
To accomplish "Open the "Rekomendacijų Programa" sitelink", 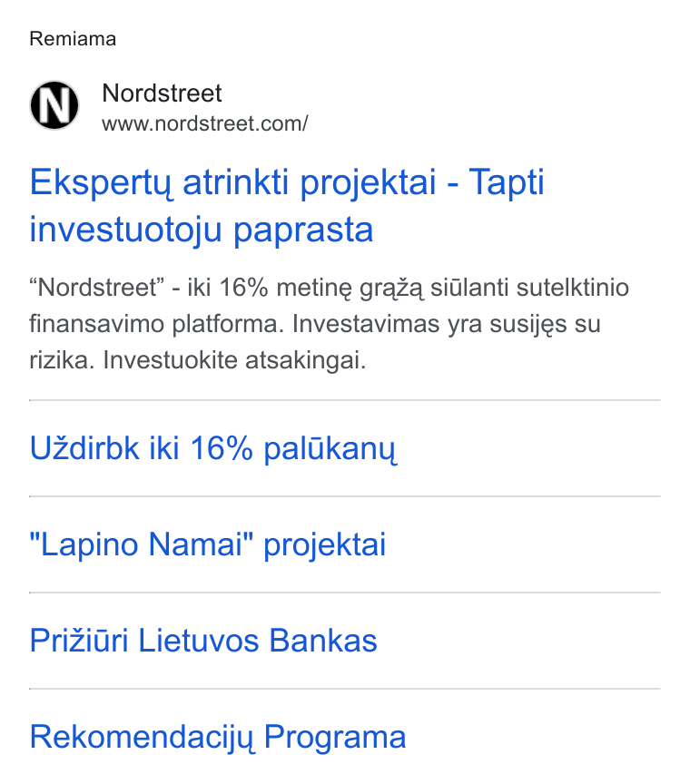I will tap(218, 737).
